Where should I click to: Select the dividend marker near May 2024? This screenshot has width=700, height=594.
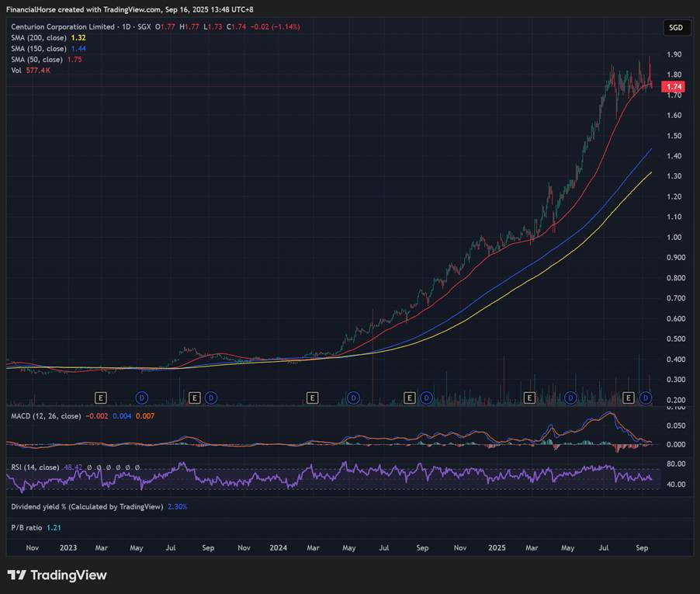(x=353, y=398)
